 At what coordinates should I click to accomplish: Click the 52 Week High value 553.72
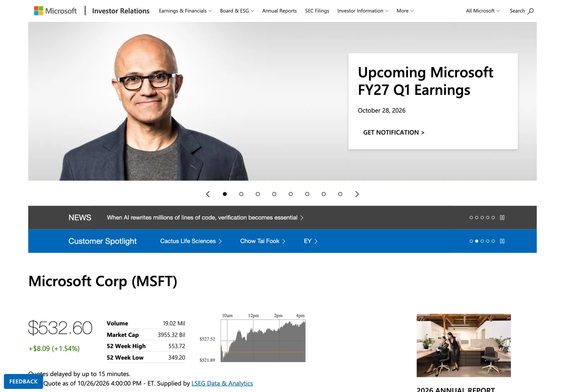177,346
